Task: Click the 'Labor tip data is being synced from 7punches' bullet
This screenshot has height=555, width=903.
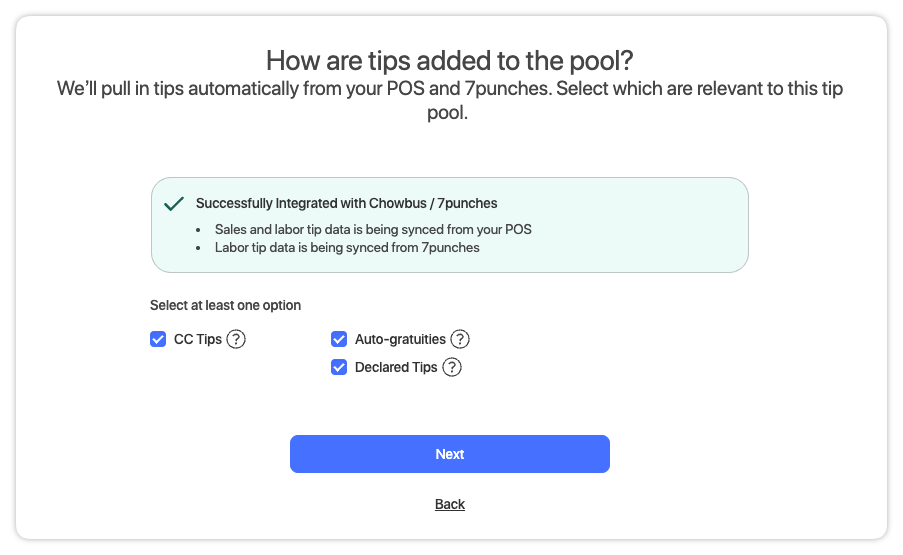Action: (x=347, y=247)
